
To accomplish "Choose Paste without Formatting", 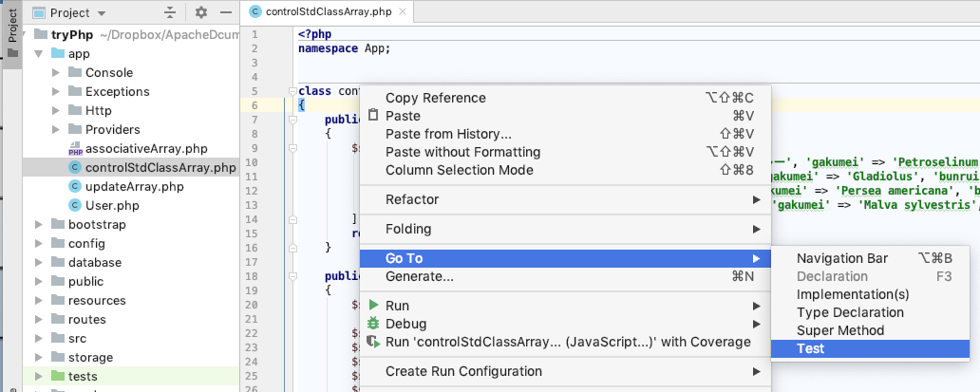I will [566, 152].
